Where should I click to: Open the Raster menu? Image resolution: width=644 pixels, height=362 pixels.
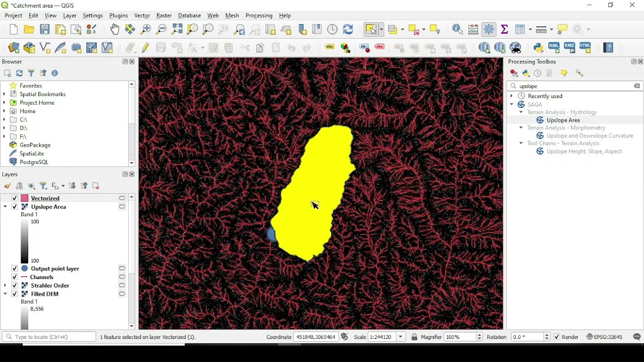point(164,16)
